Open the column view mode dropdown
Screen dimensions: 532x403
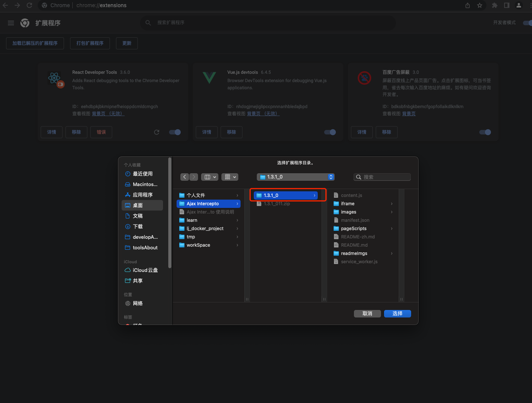[210, 177]
